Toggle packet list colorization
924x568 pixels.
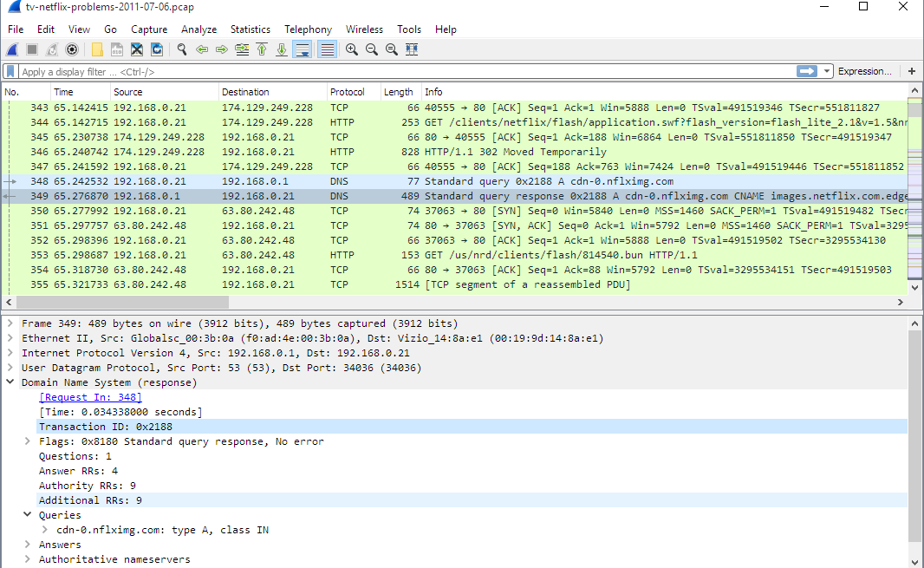(x=327, y=49)
